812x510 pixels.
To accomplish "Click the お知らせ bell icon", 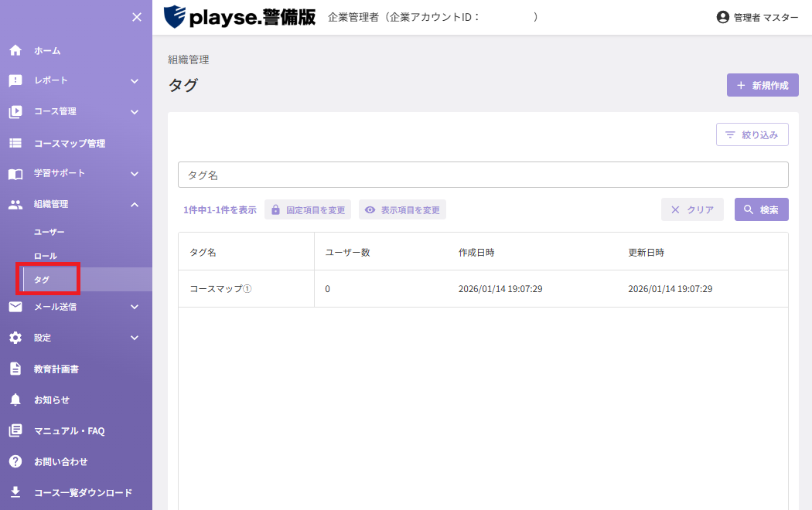I will click(x=15, y=399).
